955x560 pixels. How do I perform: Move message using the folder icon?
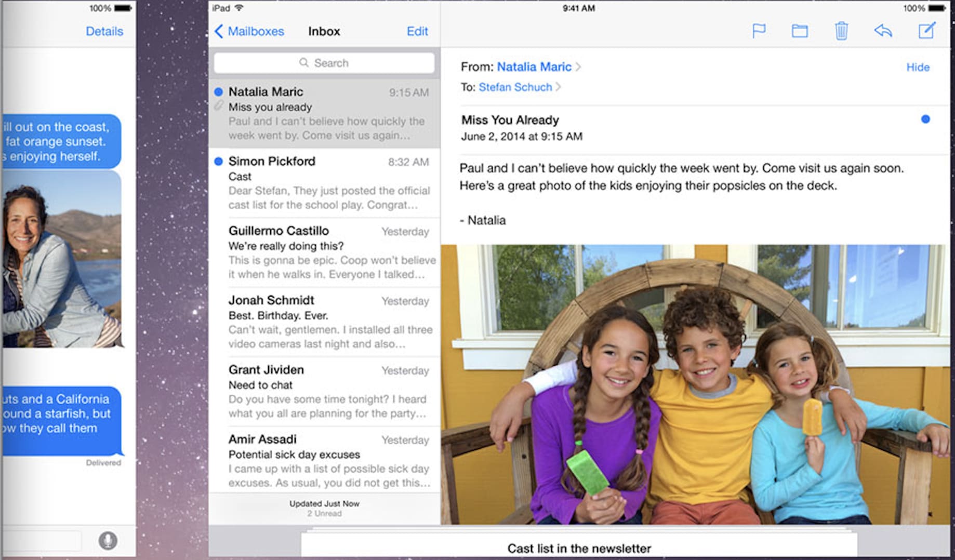(x=800, y=31)
